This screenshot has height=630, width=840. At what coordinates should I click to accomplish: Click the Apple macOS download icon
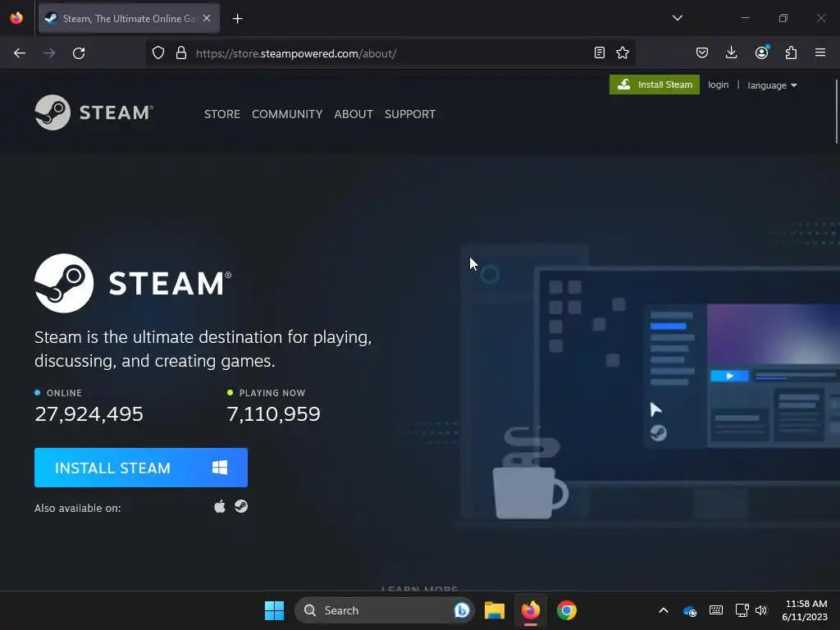coord(220,507)
